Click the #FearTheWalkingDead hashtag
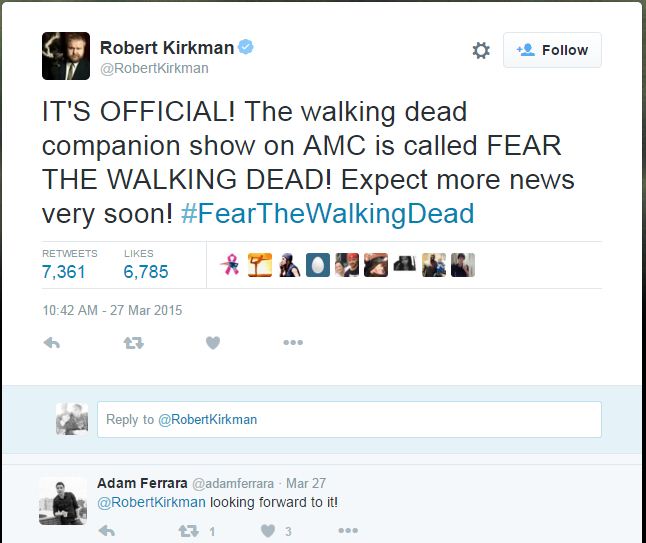The height and width of the screenshot is (543, 646). (328, 214)
